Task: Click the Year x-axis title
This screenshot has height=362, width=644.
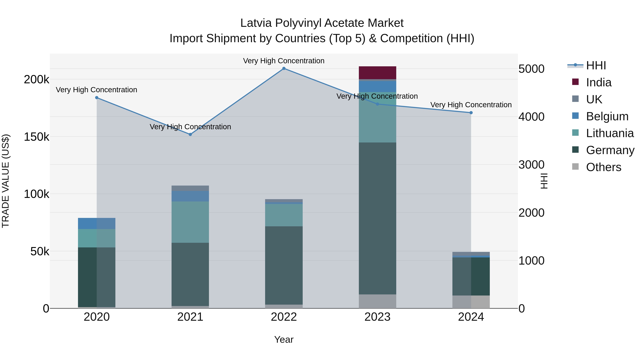Action: coord(284,340)
